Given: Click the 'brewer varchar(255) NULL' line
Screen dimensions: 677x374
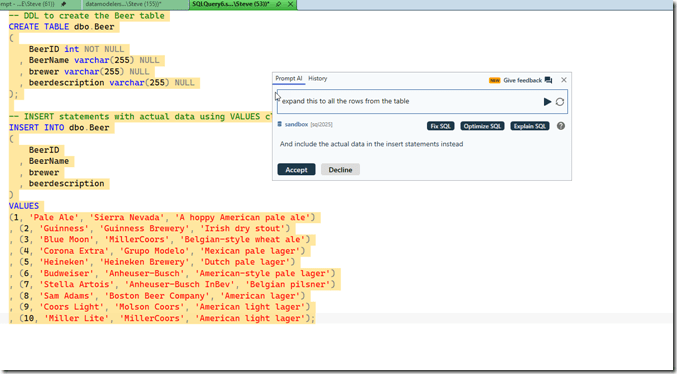Looking at the screenshot, I should coord(89,72).
